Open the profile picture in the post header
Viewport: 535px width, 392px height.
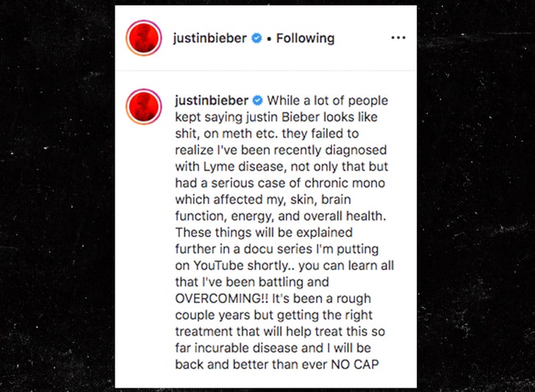[x=143, y=38]
